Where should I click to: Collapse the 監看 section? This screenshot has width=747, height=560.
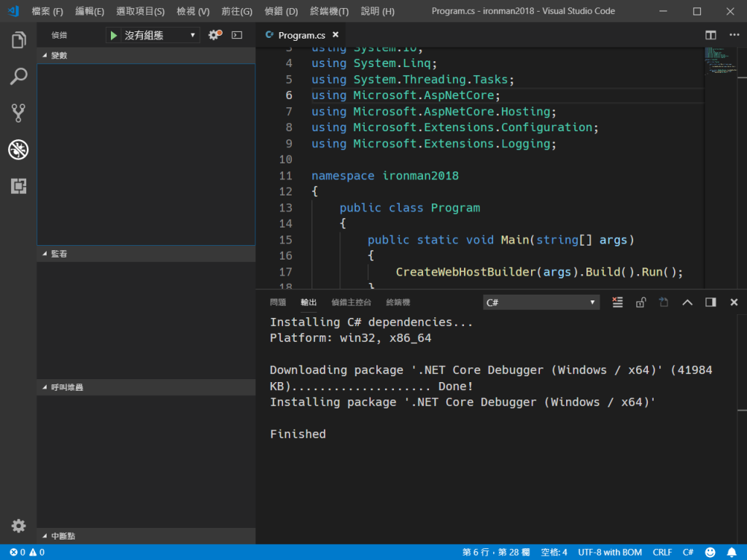coord(146,254)
